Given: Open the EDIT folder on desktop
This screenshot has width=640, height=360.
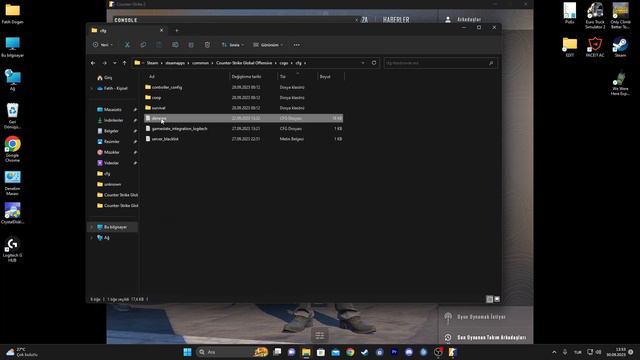Looking at the screenshot, I should pos(570,47).
